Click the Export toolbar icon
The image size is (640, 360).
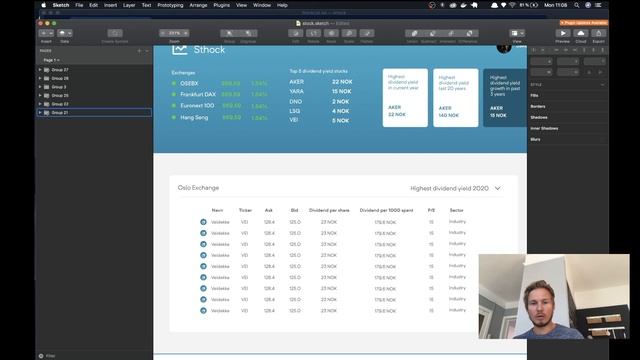click(x=599, y=33)
